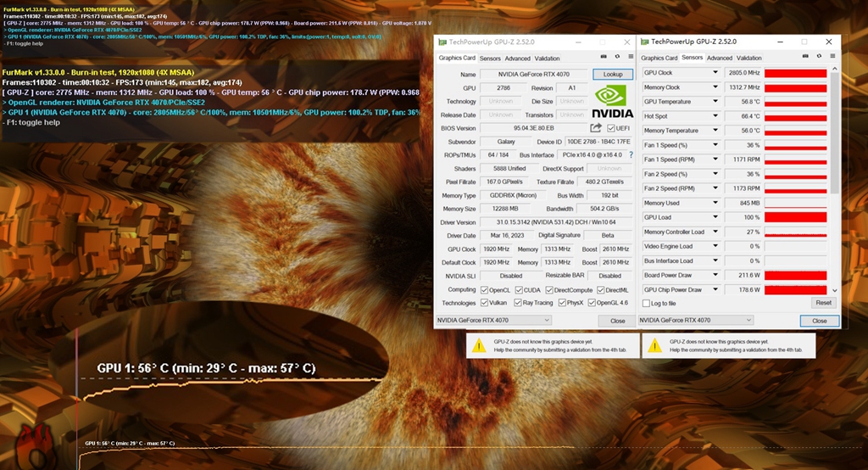Switch to Sensors tab in Graphics Card GPU-Z window
The height and width of the screenshot is (470, 868).
coord(490,59)
